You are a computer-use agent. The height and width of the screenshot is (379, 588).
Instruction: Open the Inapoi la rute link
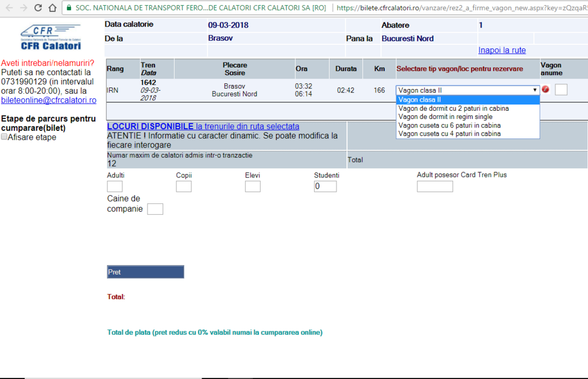502,50
